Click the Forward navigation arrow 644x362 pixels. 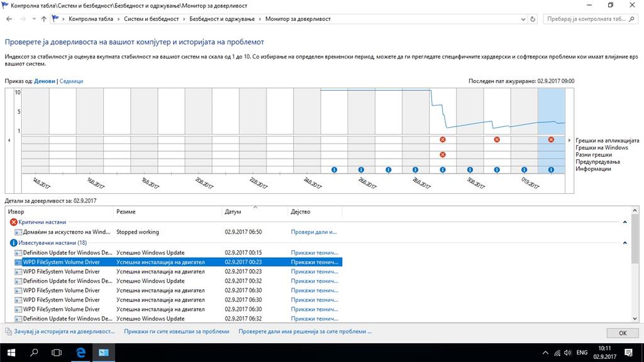click(23, 19)
